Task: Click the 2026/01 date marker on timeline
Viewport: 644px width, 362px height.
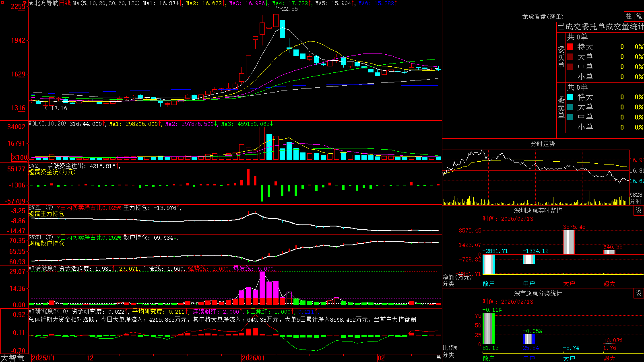Action: coord(253,358)
